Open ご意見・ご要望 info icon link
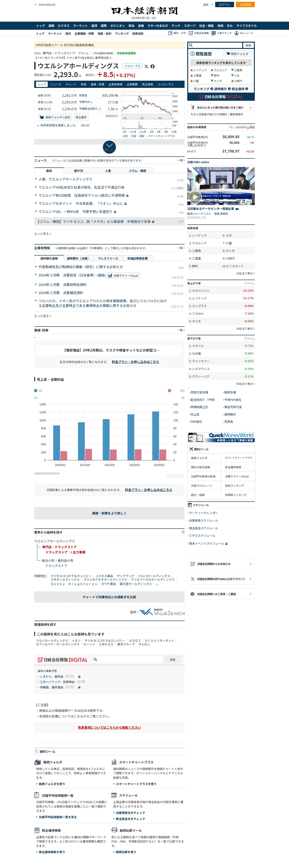The width and height of the screenshot is (289, 868). point(221,594)
